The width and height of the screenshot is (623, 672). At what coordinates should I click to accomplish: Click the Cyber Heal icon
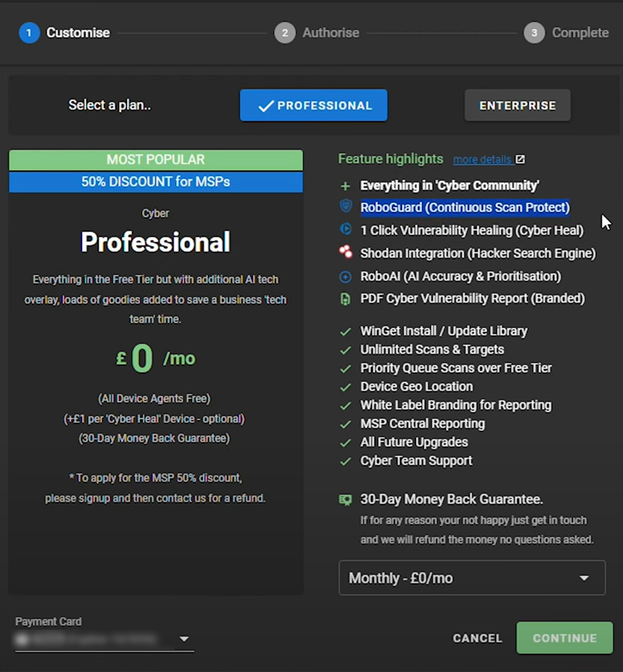point(345,230)
